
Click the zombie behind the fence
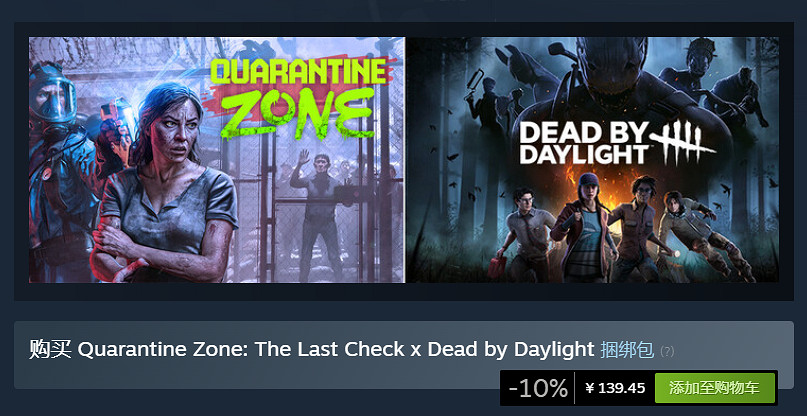319,201
